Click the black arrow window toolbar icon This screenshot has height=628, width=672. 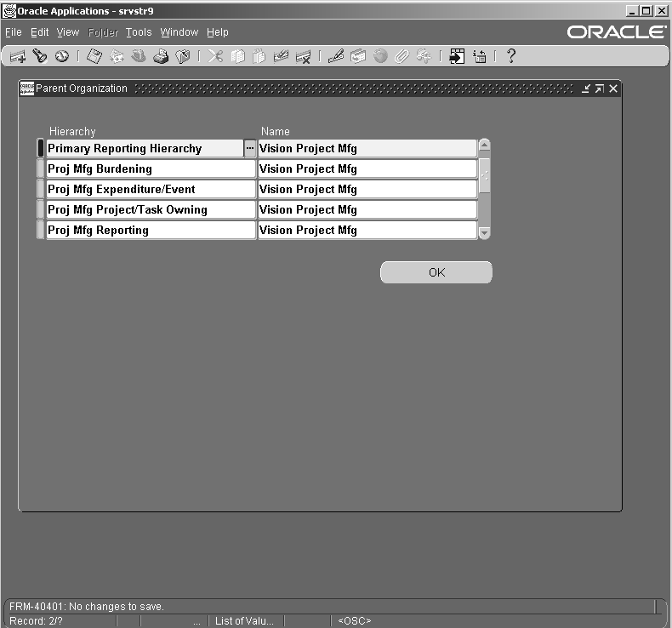457,56
